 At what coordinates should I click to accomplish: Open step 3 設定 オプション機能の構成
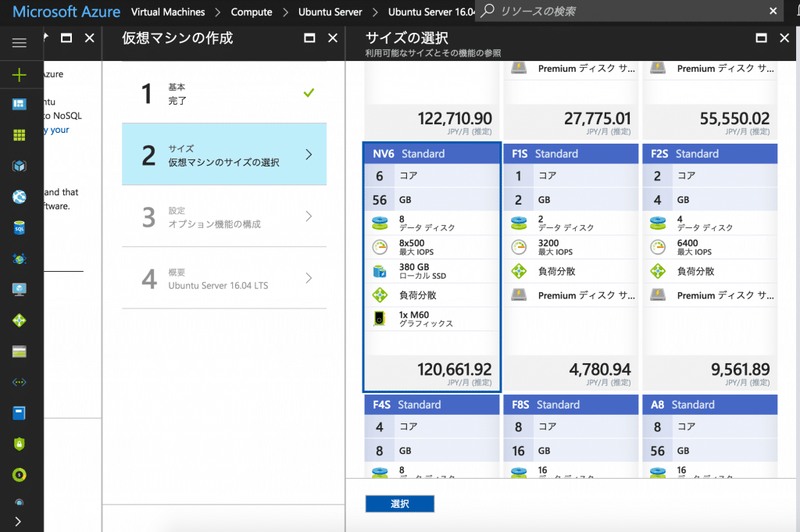pos(224,216)
